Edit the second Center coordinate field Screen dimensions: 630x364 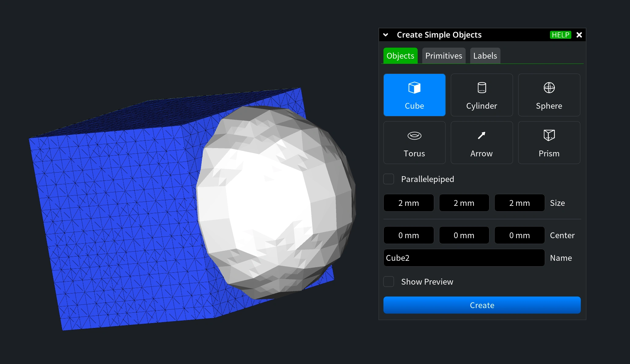[464, 235]
